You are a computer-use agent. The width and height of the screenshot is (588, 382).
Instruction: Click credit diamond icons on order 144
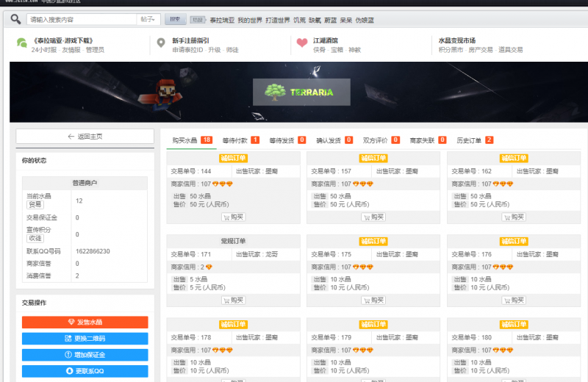(223, 184)
